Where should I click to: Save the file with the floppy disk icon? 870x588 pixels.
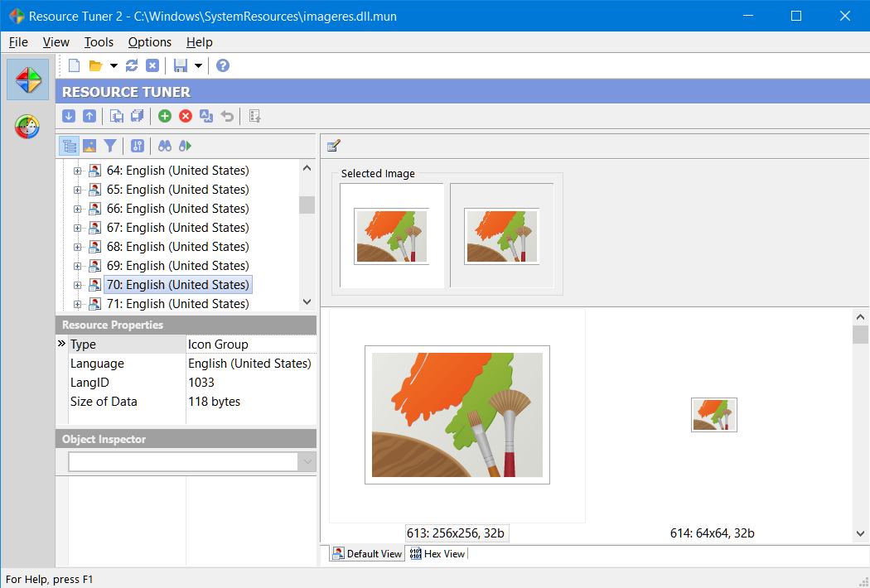click(181, 65)
